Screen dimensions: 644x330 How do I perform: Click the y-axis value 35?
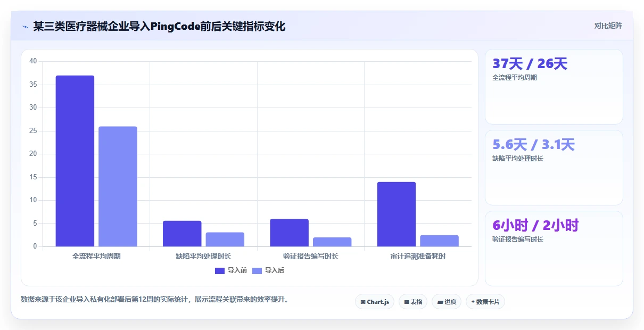click(x=33, y=85)
